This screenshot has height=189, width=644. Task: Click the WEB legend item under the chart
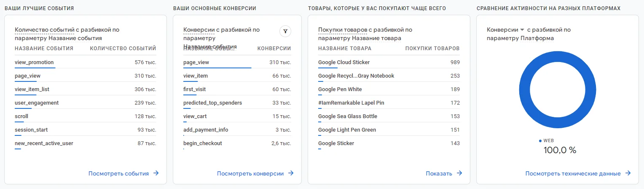tap(548, 140)
